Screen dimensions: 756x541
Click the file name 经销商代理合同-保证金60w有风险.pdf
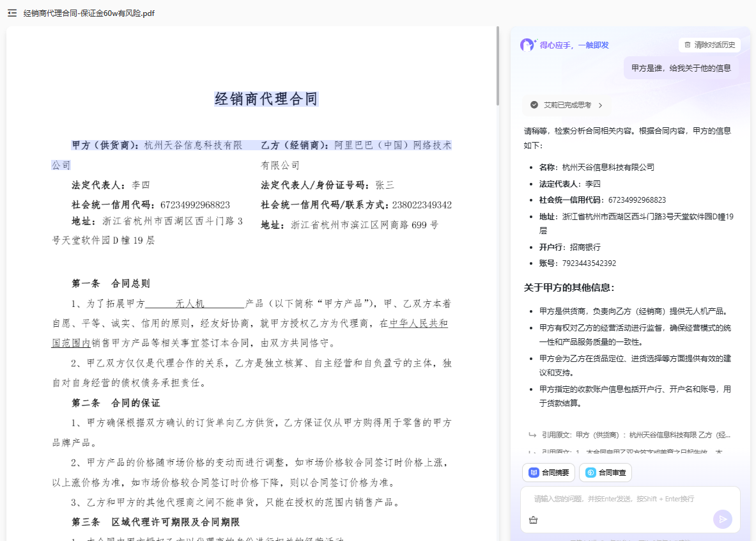pyautogui.click(x=89, y=13)
